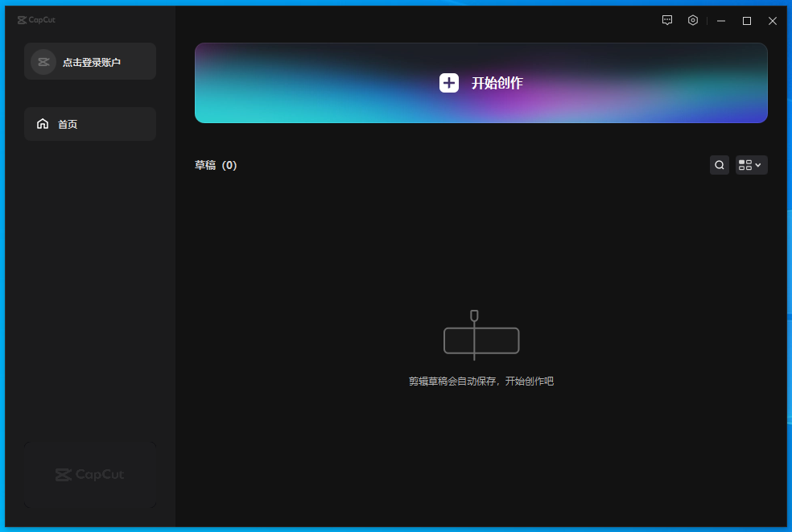
Task: Click the grid layout view icon
Action: [x=745, y=165]
